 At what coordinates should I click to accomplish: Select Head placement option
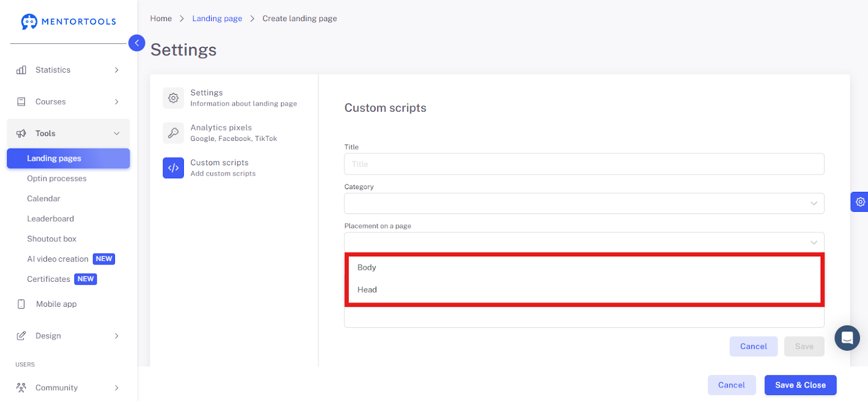tap(584, 289)
